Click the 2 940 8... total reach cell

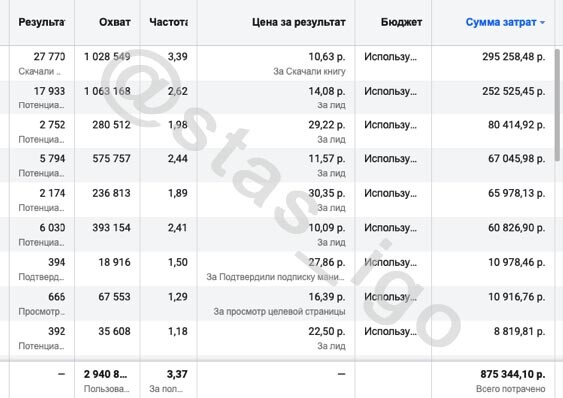pyautogui.click(x=106, y=374)
